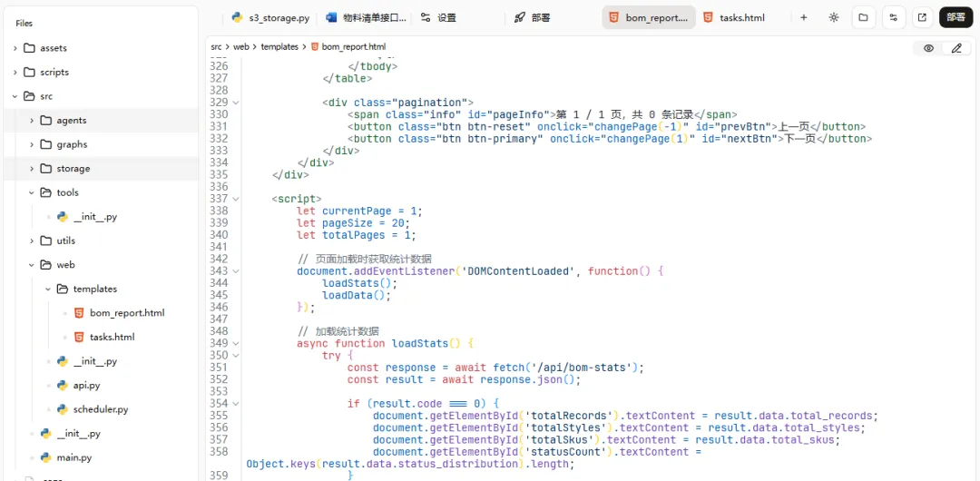Add a new tab with plus icon
Screen dimensions: 980x481
804,17
